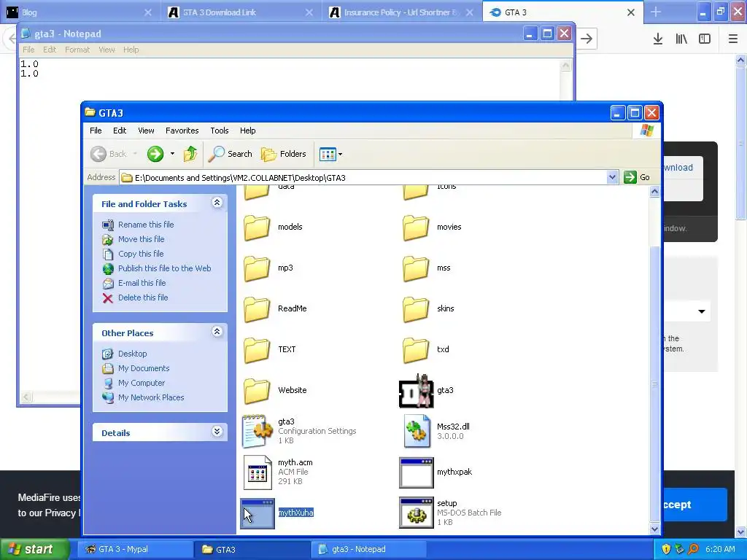Screen dimensions: 747x560
Task: Select the mythXuha file icon
Action: coord(258,513)
